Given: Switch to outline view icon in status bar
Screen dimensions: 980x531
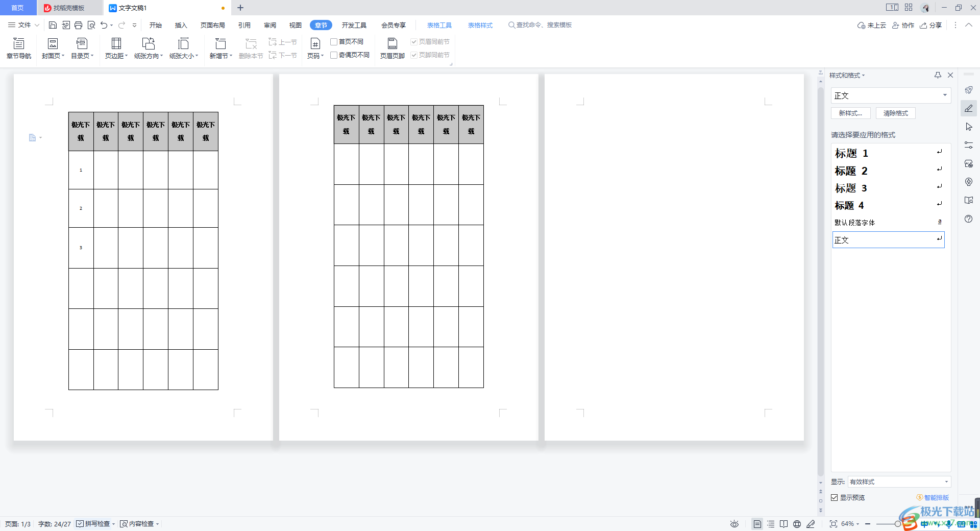Looking at the screenshot, I should pyautogui.click(x=771, y=524).
